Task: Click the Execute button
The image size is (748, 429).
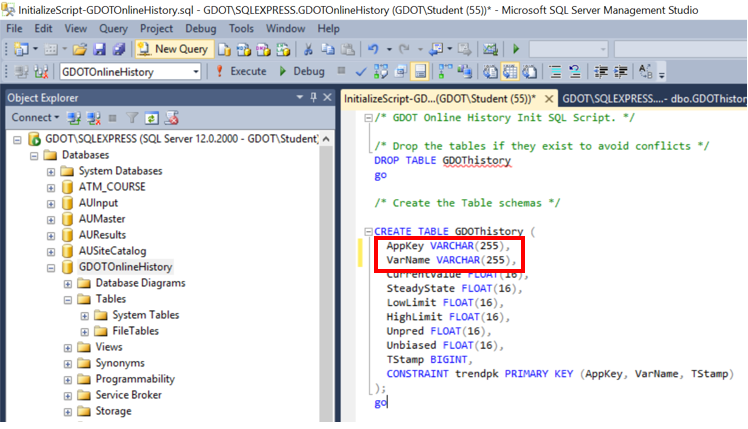Action: point(241,71)
